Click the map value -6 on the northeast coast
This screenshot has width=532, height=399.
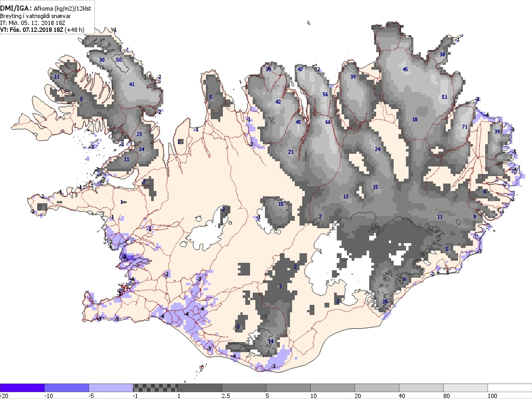click(x=487, y=115)
